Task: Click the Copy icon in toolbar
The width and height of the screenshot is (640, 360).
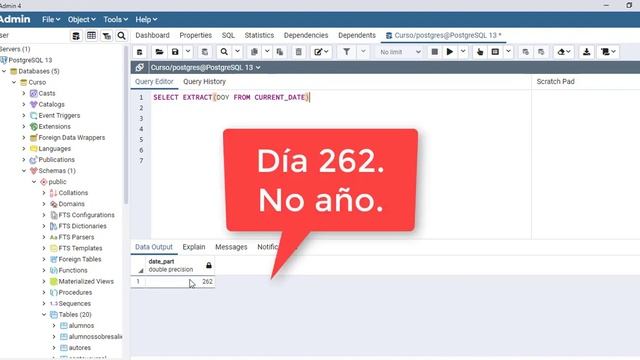Action: [254, 52]
